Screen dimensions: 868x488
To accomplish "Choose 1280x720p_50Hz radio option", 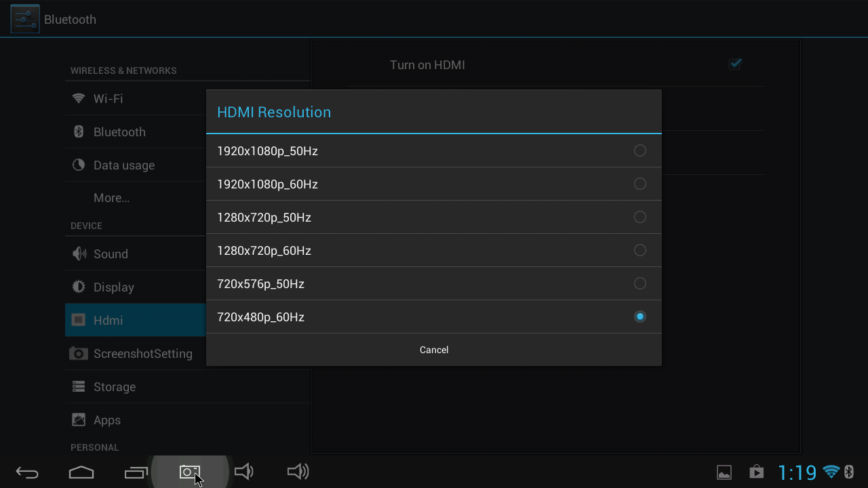I will pyautogui.click(x=639, y=217).
